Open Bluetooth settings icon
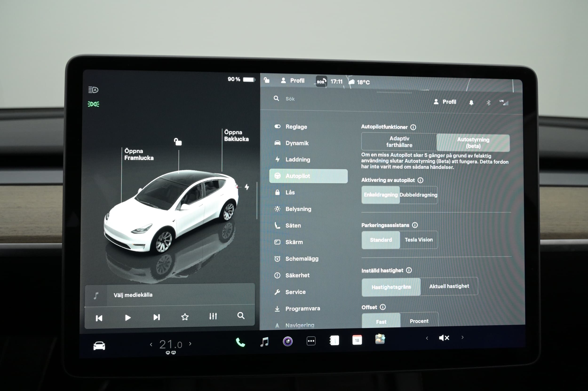The image size is (588, 391). coord(488,103)
